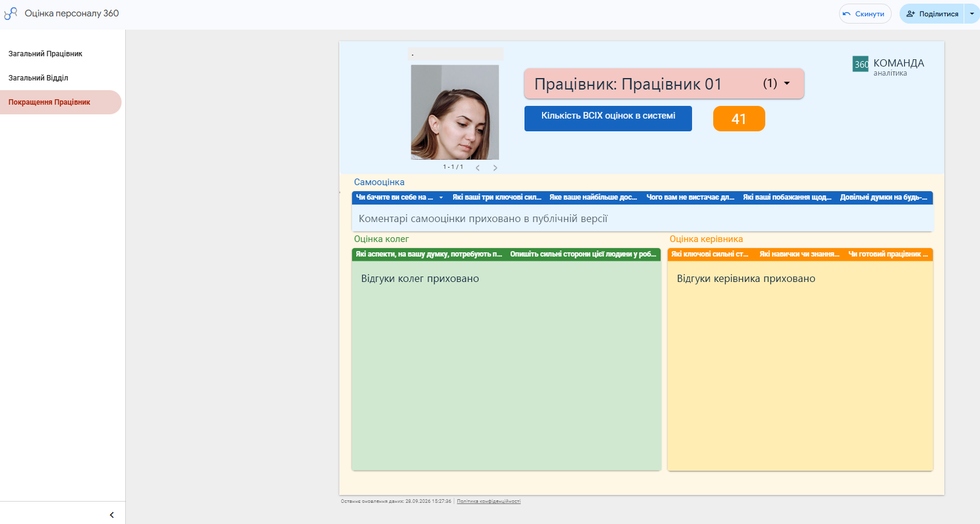The width and height of the screenshot is (980, 524).
Task: Click the orange 41 scorecard
Action: pyautogui.click(x=739, y=119)
